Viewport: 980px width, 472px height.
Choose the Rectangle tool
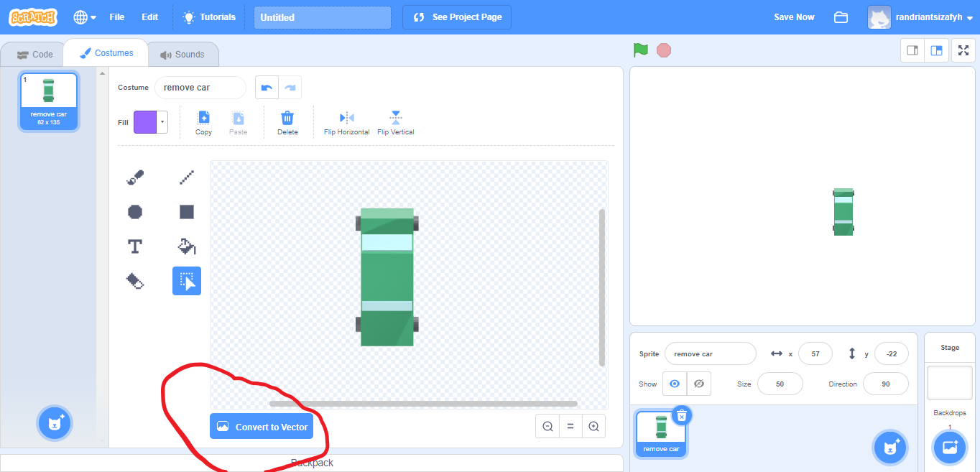[x=186, y=211]
